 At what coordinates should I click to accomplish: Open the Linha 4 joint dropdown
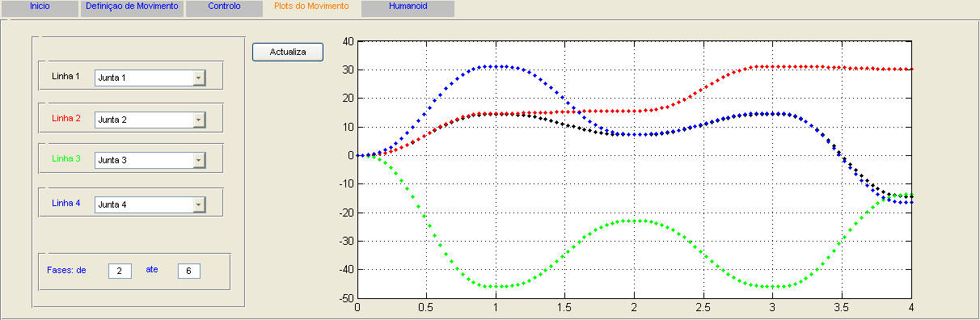[150, 204]
